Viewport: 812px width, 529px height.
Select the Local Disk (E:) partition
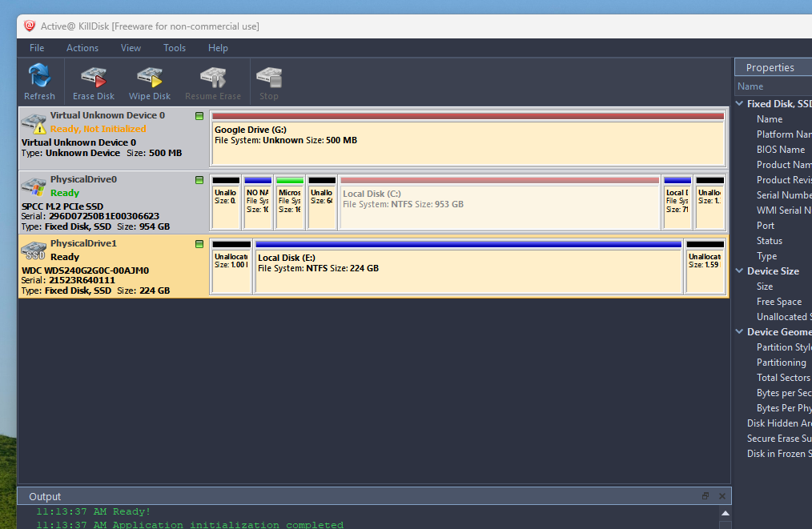[468, 267]
